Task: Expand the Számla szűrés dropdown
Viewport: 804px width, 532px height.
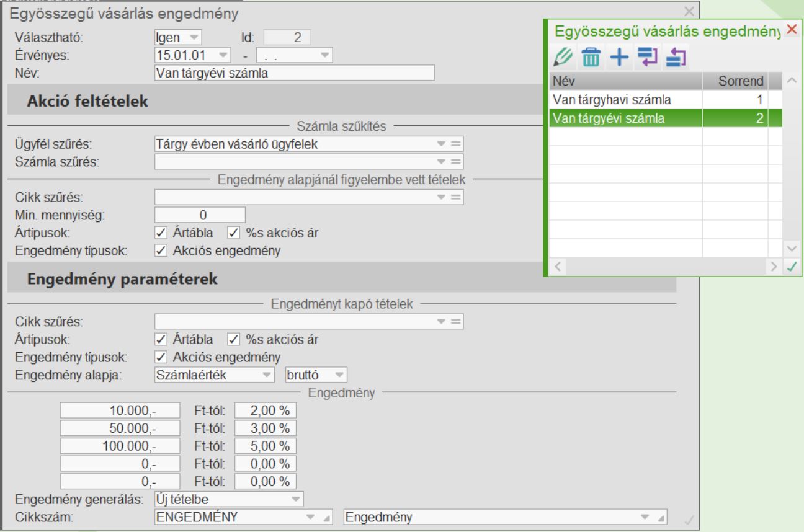Action: (441, 162)
